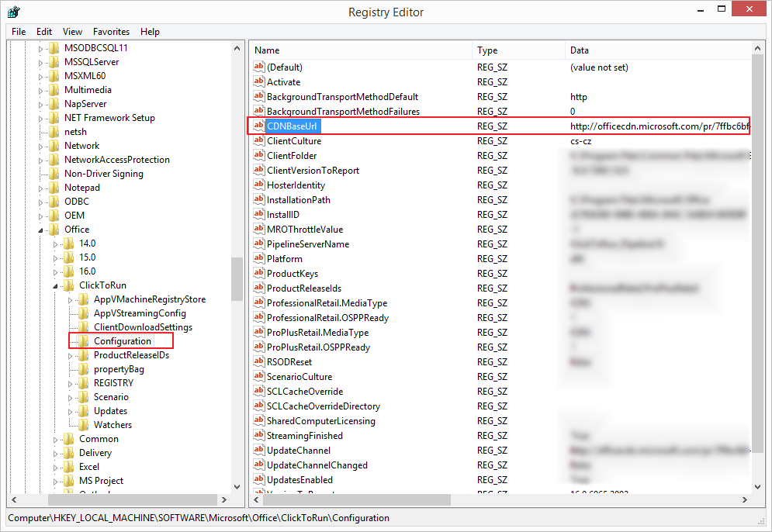
Task: Expand the ProductReleaseIDs key
Action: [71, 356]
